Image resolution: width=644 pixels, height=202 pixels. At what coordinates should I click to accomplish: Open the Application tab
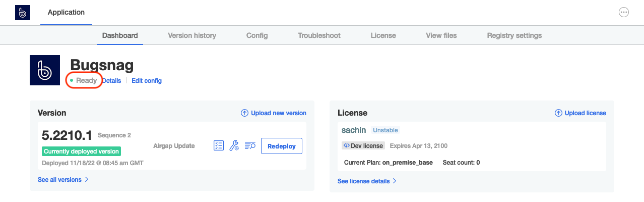[x=66, y=13]
